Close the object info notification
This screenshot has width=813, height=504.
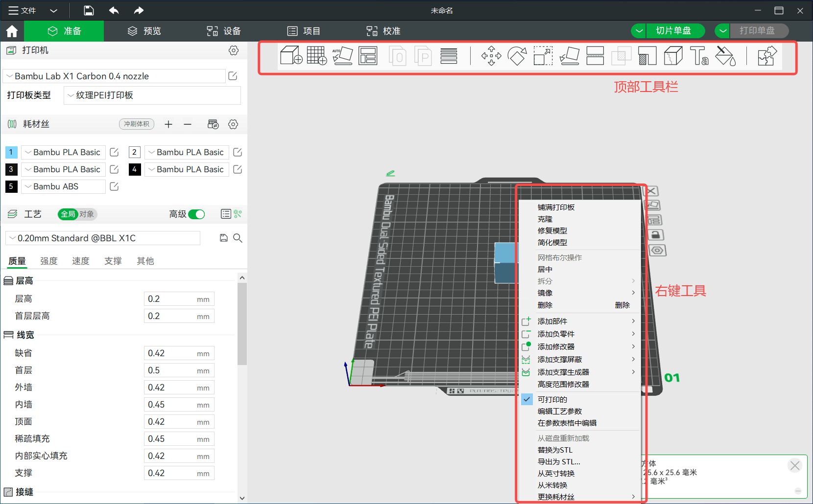[x=795, y=466]
